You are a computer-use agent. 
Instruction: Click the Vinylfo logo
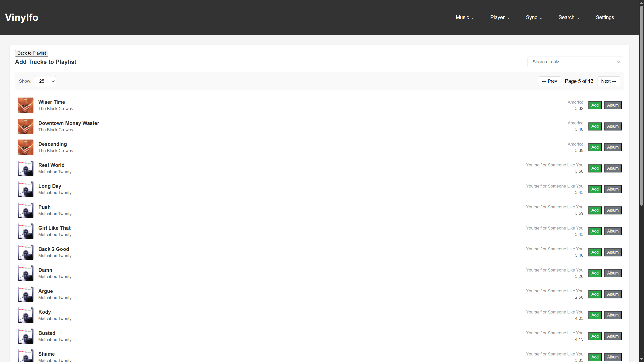point(22,17)
